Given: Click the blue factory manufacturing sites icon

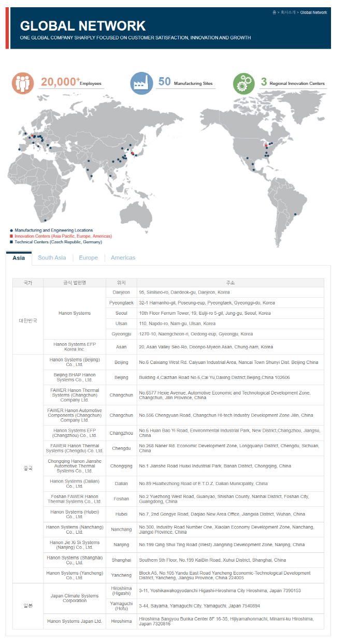Looking at the screenshot, I should tap(140, 83).
